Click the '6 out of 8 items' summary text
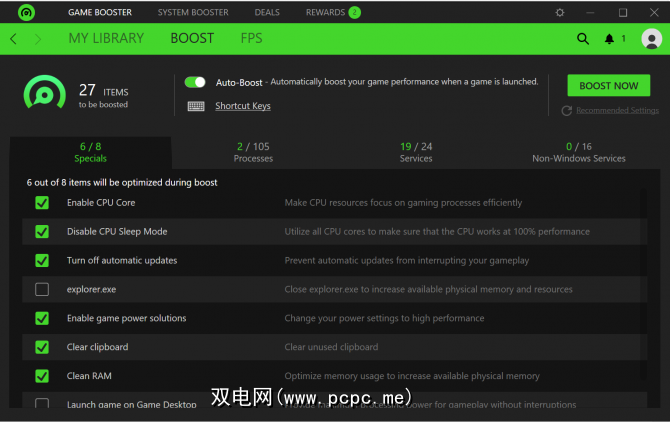The image size is (670, 422). (122, 182)
